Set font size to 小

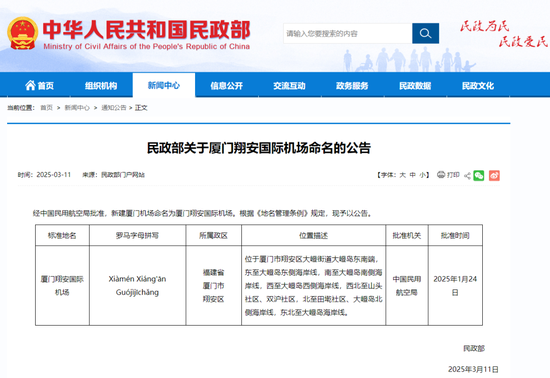[x=422, y=175]
